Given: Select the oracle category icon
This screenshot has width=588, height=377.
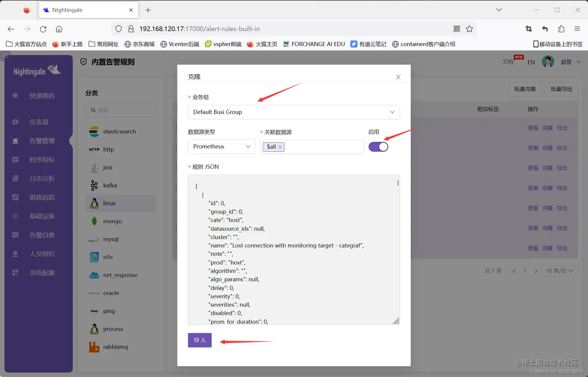Looking at the screenshot, I should (x=94, y=293).
